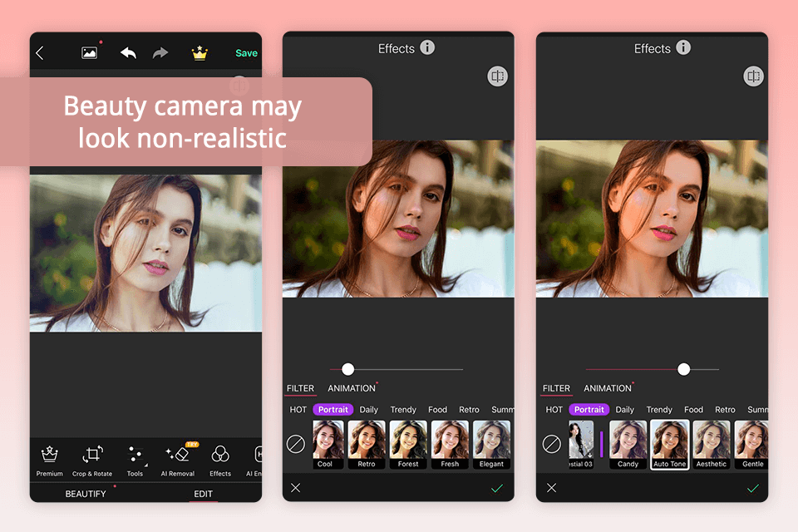This screenshot has width=798, height=532.
Task: Open the gallery image icon in left phone
Action: coord(89,52)
